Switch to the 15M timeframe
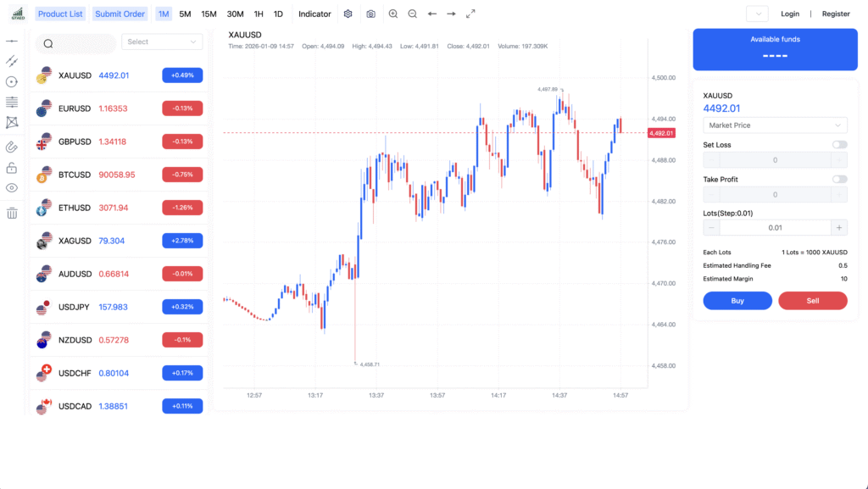 pos(209,14)
